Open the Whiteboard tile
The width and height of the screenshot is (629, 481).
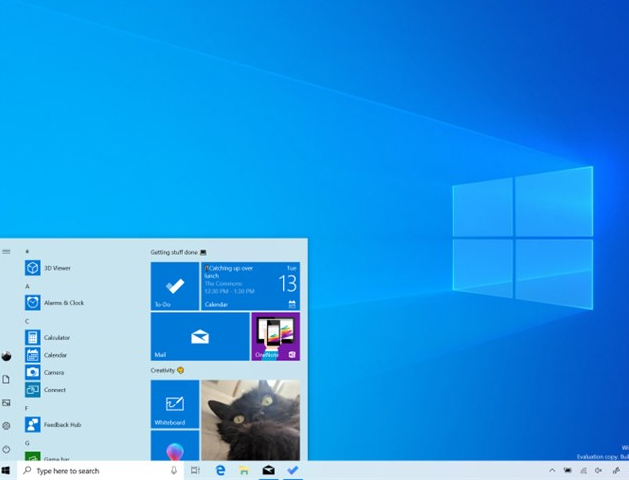tap(175, 404)
